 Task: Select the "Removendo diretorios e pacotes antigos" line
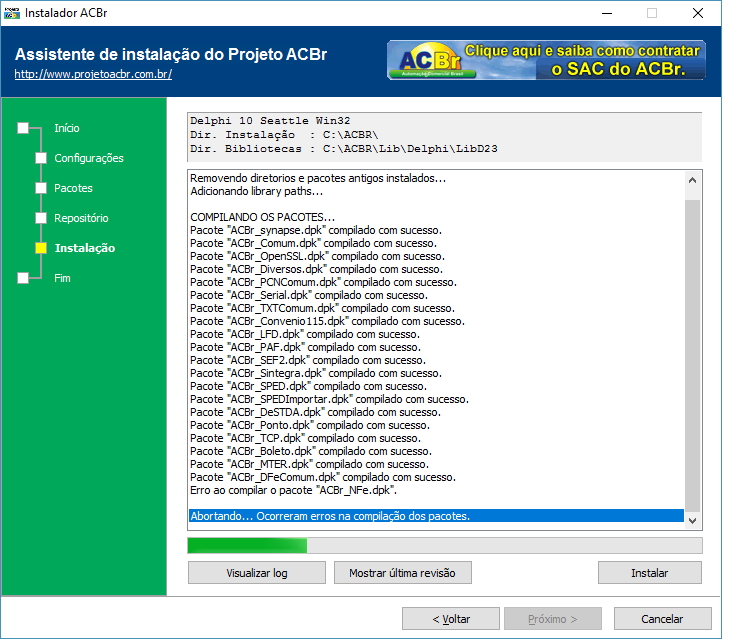(x=318, y=178)
